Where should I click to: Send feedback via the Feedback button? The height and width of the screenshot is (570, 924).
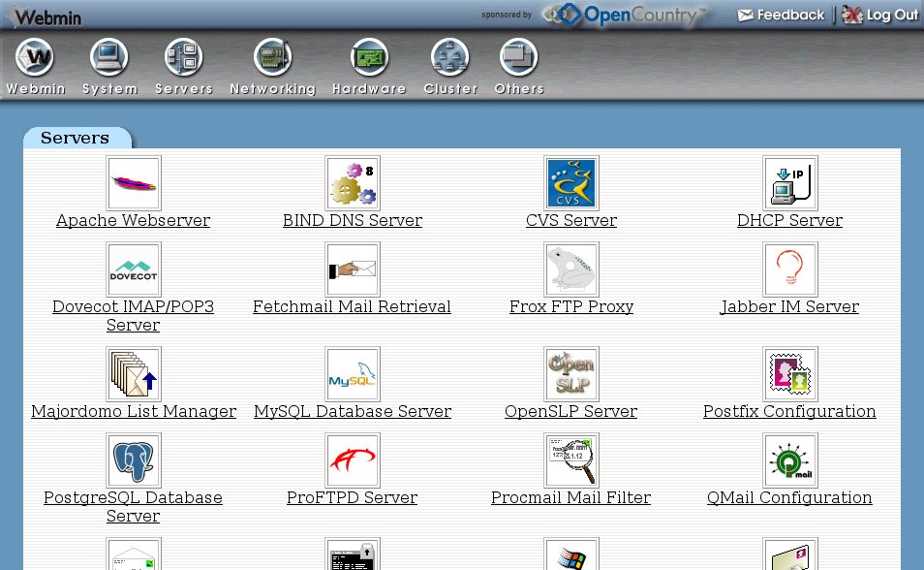[x=781, y=15]
